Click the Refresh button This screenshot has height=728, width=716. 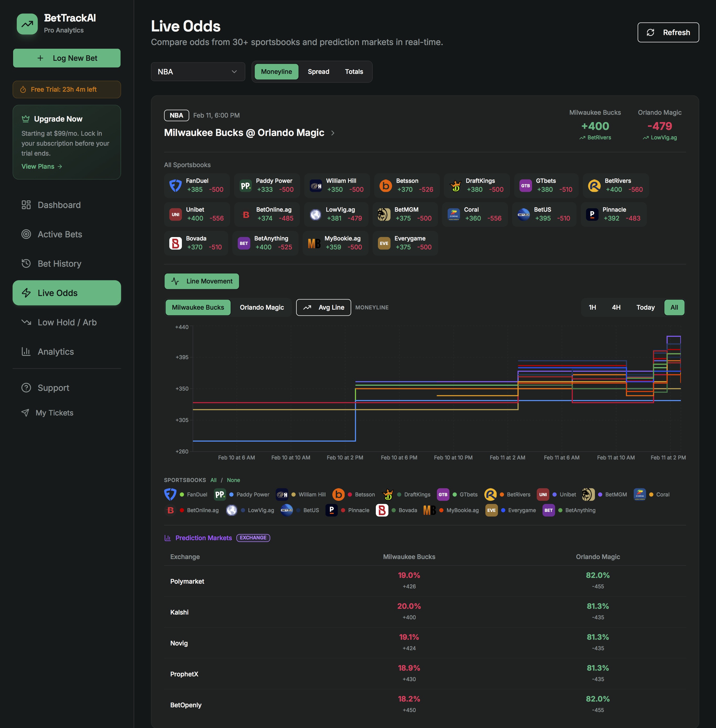668,32
